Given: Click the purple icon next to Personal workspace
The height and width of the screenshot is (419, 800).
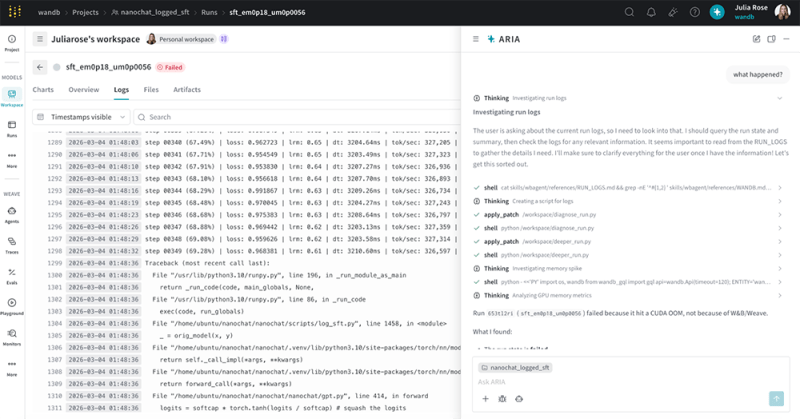Looking at the screenshot, I should [223, 39].
